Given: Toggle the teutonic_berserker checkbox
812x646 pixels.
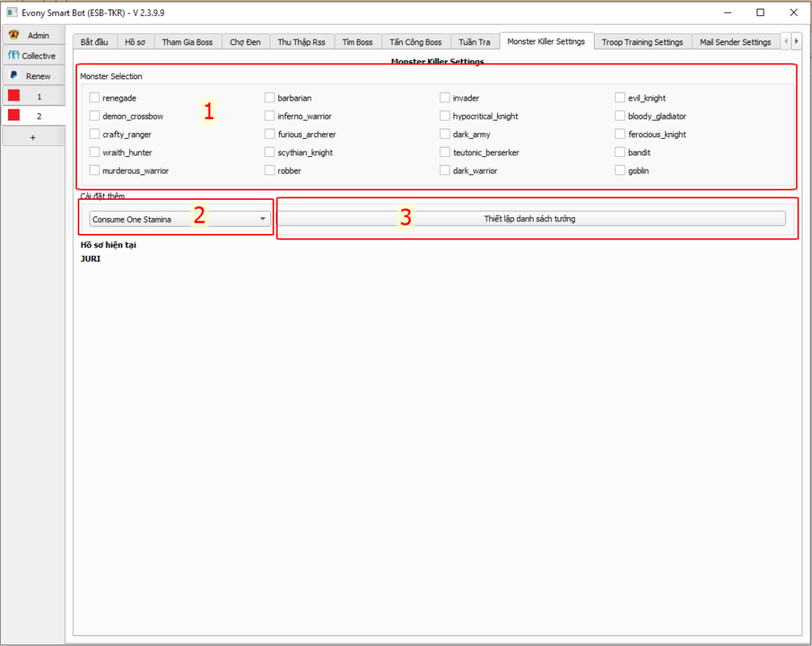Looking at the screenshot, I should point(446,152).
